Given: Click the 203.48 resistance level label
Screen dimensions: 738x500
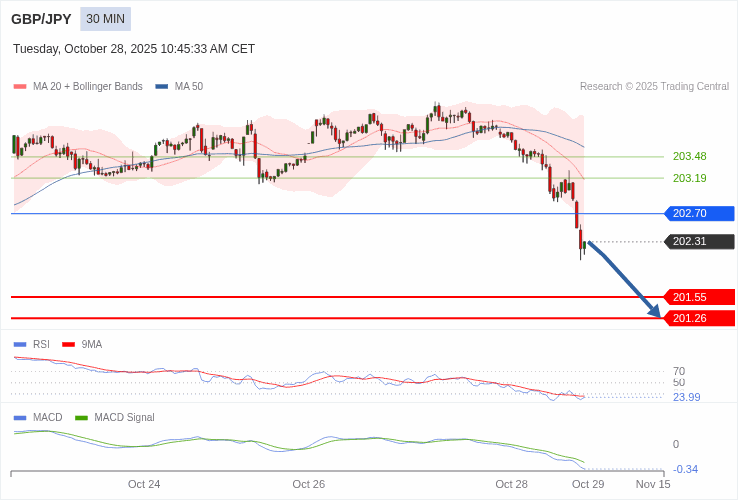Looking at the screenshot, I should (x=690, y=156).
